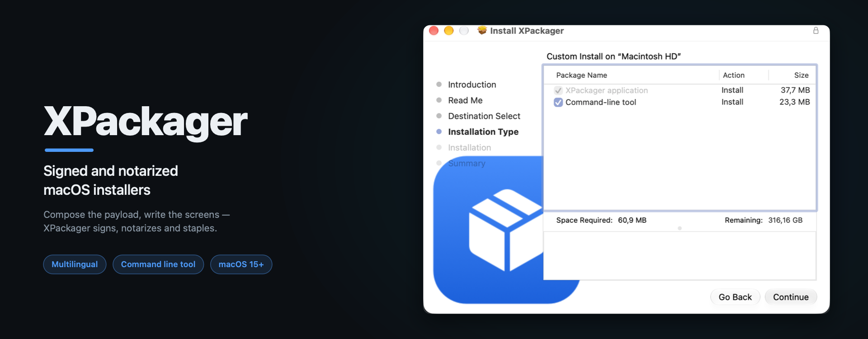Click the Remaining 316,16 GB text
Viewport: 868px width, 339px height.
(x=764, y=220)
